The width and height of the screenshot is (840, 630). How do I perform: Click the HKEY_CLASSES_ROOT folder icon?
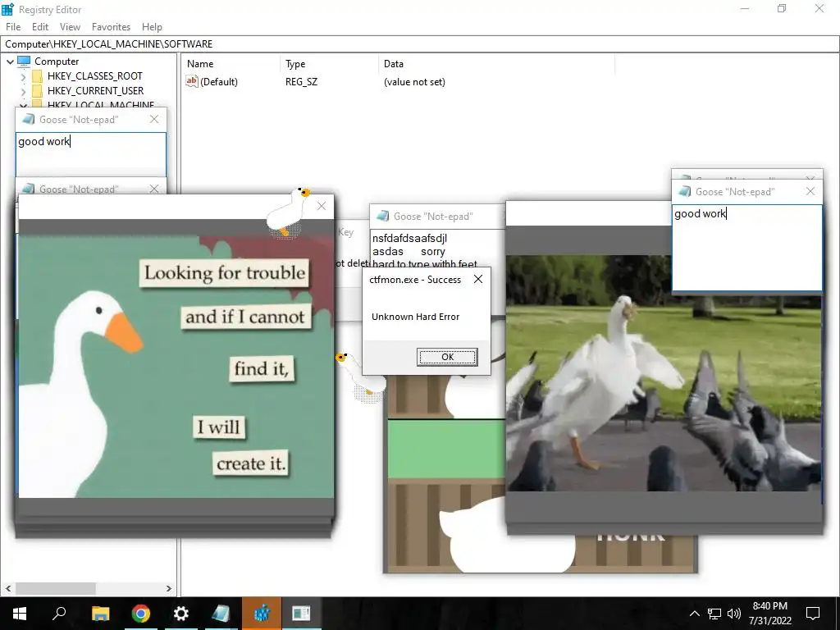coord(37,76)
